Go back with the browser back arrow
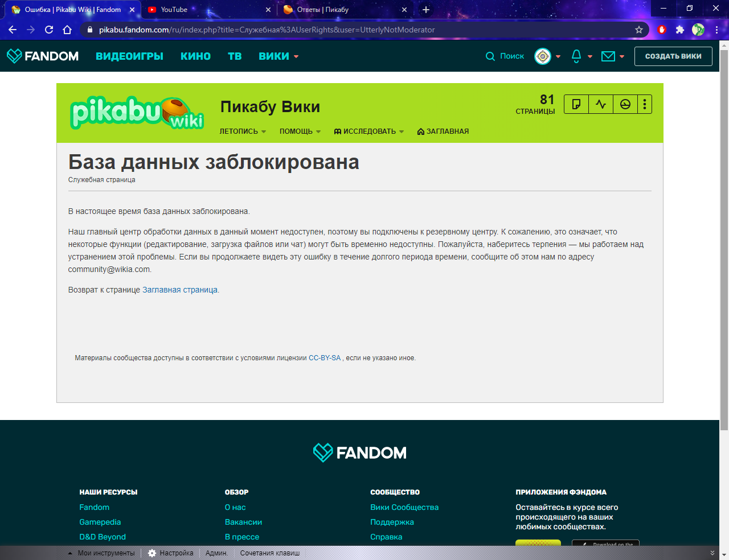Viewport: 729px width, 560px height. click(13, 30)
